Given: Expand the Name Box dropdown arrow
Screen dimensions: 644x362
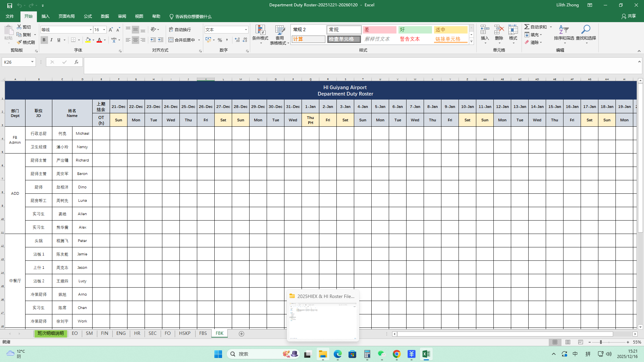Looking at the screenshot, I should pyautogui.click(x=32, y=62).
